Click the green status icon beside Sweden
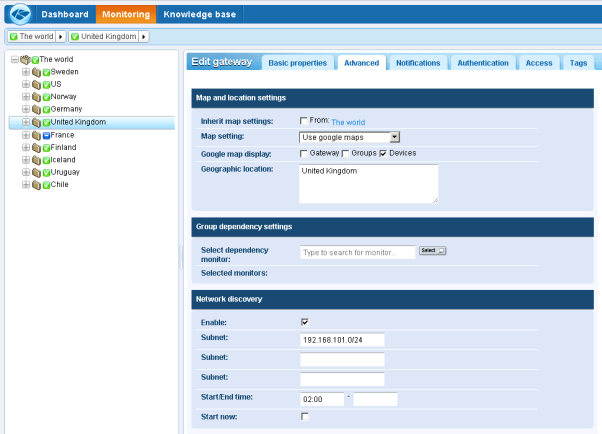Screen dimensions: 602x434 pos(47,72)
